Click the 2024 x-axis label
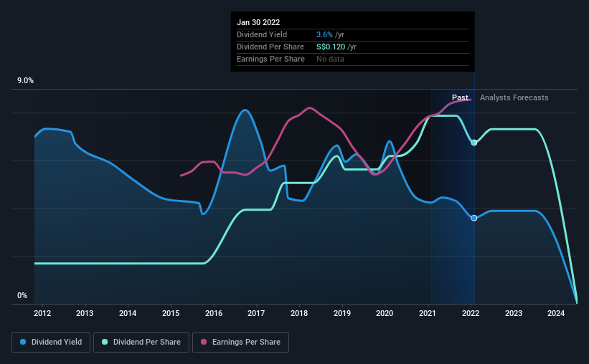This screenshot has width=589, height=364. point(556,313)
